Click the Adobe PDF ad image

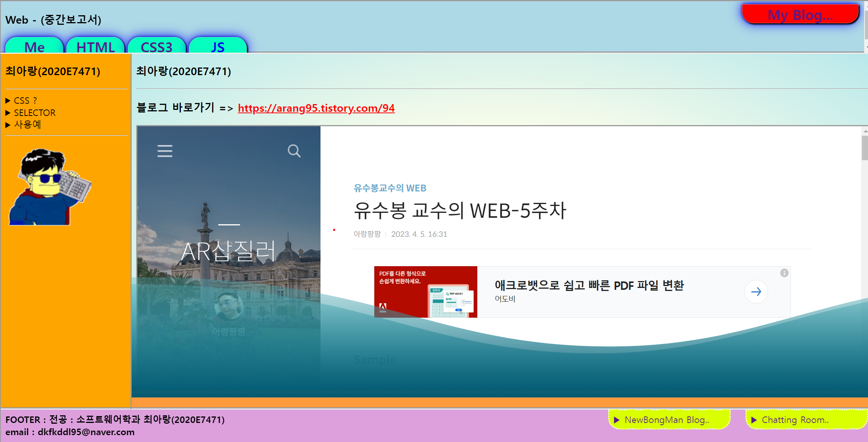click(425, 292)
